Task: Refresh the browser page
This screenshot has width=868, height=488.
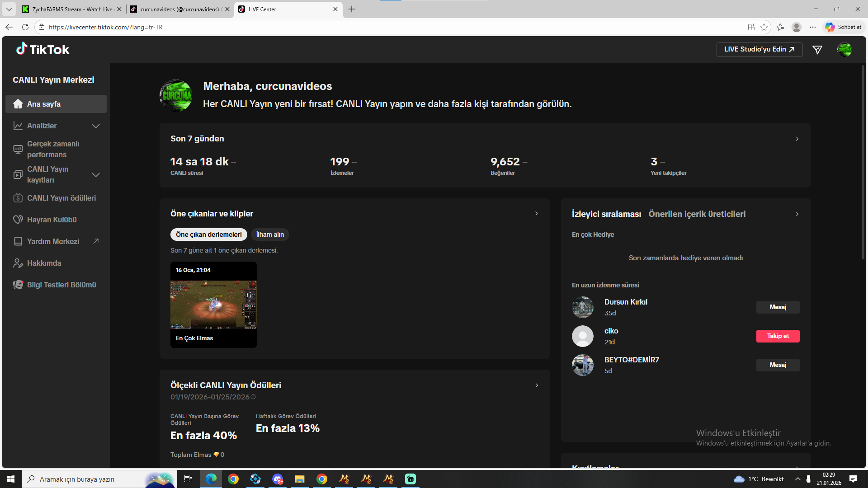Action: (25, 27)
